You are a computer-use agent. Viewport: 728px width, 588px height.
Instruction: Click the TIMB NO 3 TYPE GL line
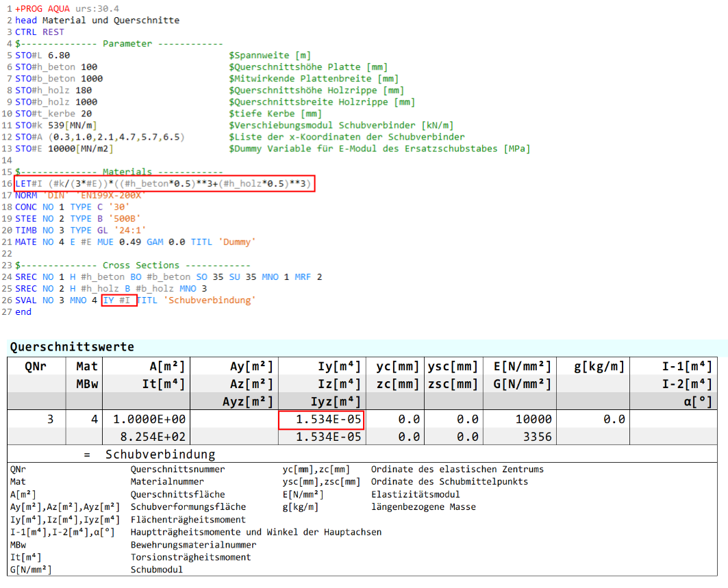pyautogui.click(x=81, y=230)
